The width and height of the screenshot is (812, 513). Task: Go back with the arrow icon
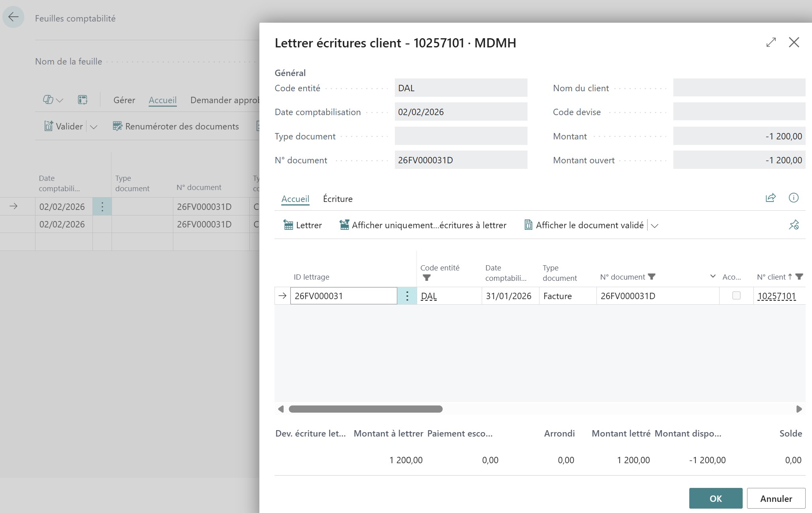click(x=13, y=17)
